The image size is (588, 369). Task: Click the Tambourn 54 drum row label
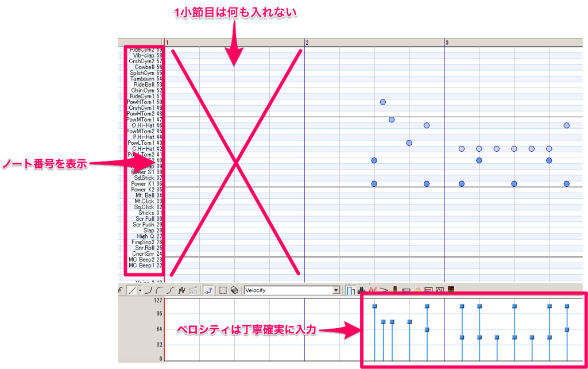[x=146, y=79]
